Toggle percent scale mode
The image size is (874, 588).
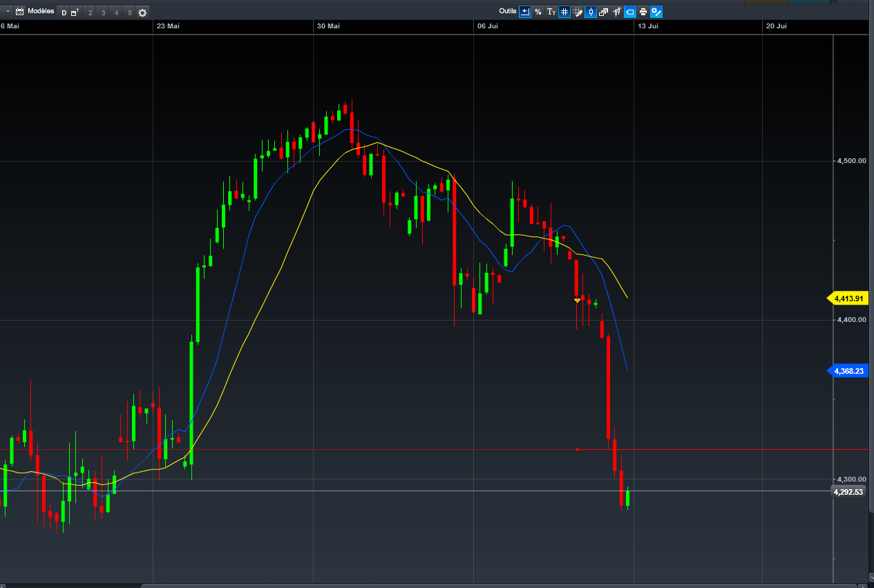point(538,12)
